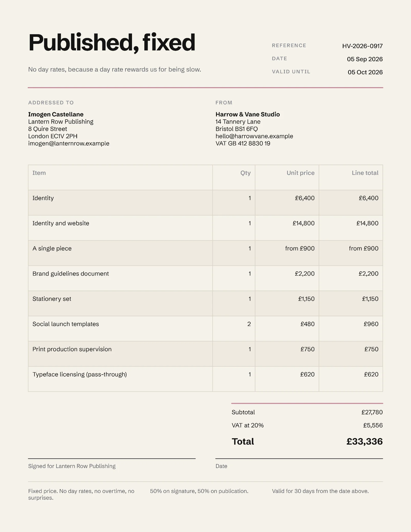Viewport: 411px width, 532px height.
Task: Click the Subtotal amount £27,780
Action: tap(372, 412)
